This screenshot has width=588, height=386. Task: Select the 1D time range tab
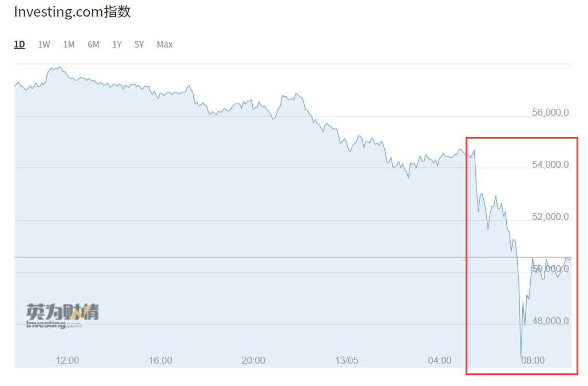pos(19,45)
